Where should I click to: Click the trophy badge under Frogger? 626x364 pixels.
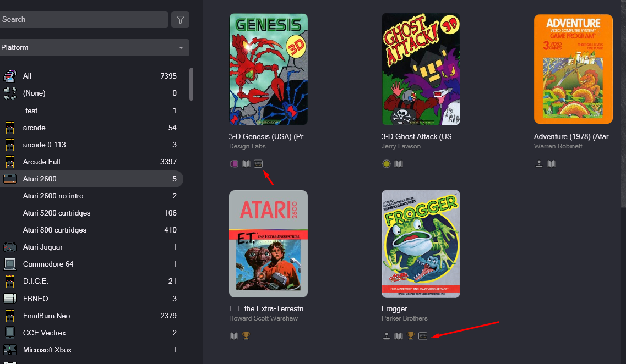coord(410,336)
